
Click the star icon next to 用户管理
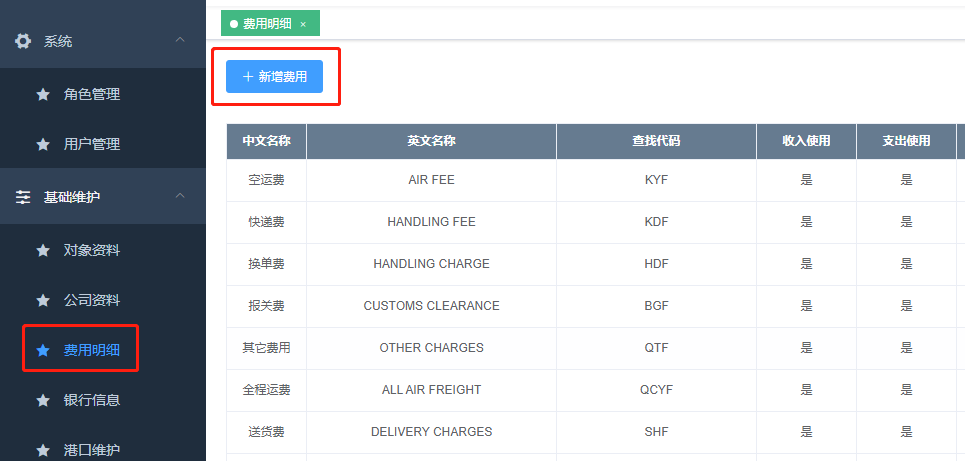click(x=43, y=144)
